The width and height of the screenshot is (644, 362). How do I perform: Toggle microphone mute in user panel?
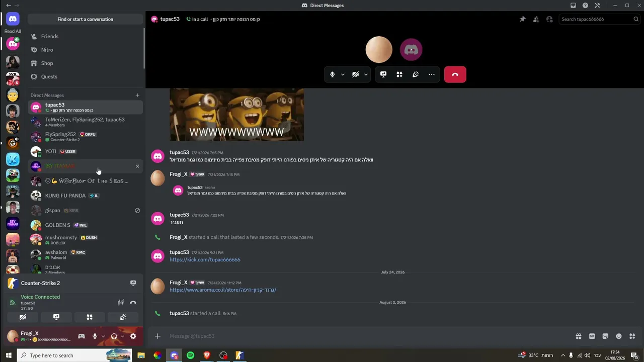click(95, 336)
